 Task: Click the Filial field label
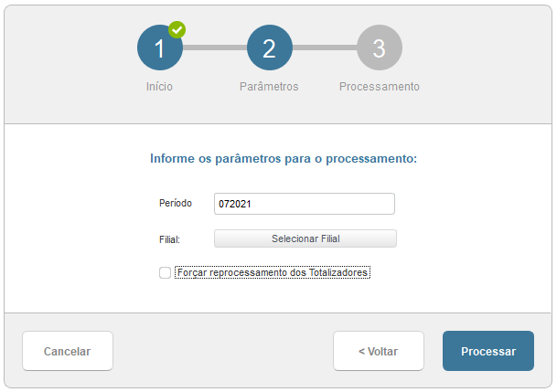coord(169,239)
